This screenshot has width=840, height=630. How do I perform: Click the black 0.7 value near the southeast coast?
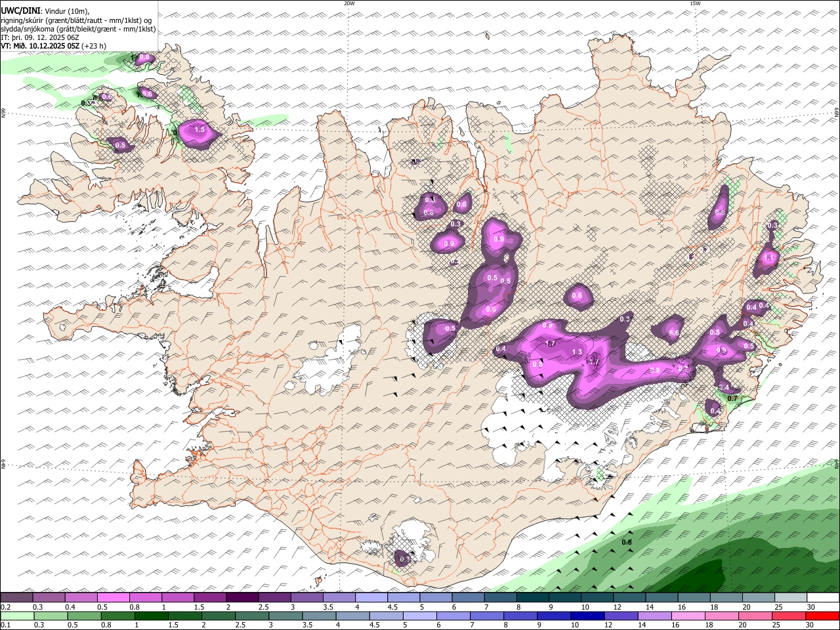coord(733,398)
